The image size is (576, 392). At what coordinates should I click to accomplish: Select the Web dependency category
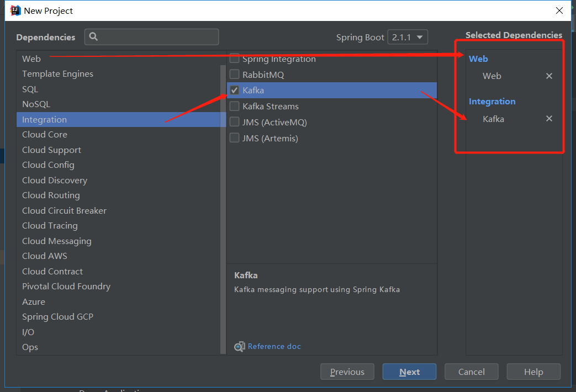point(118,59)
